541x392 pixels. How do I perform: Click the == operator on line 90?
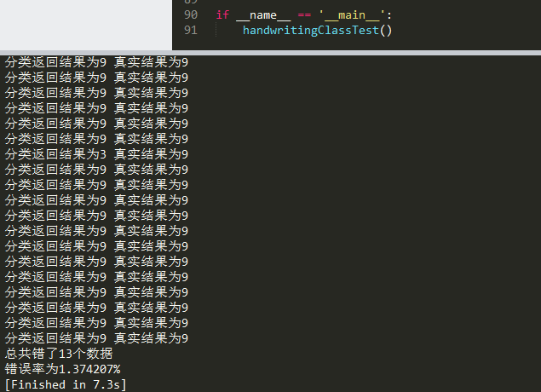tap(304, 15)
